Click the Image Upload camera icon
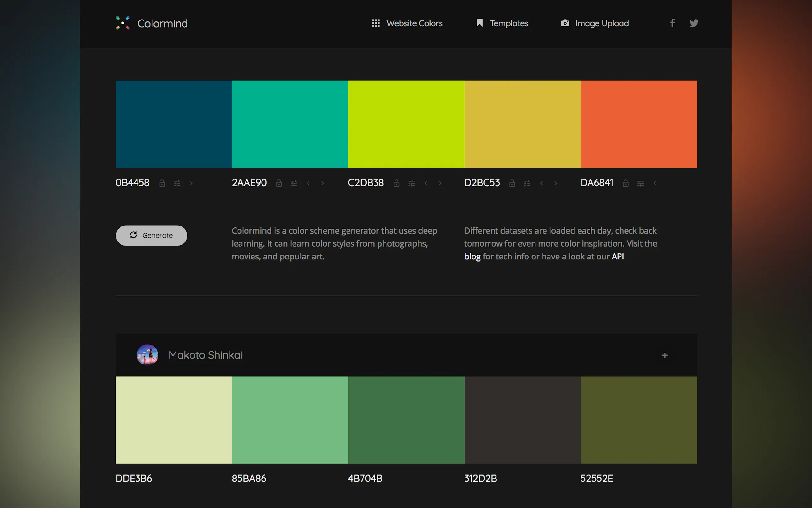This screenshot has width=812, height=508. pos(565,23)
